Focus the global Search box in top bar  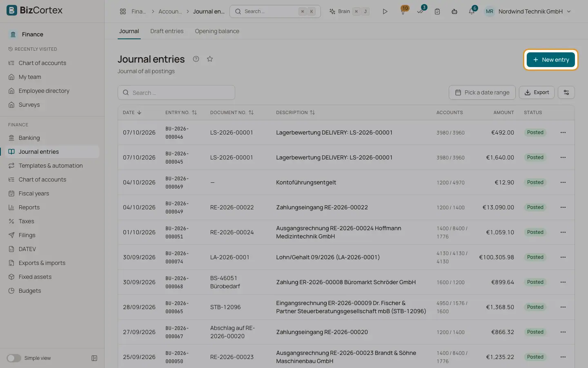[275, 11]
